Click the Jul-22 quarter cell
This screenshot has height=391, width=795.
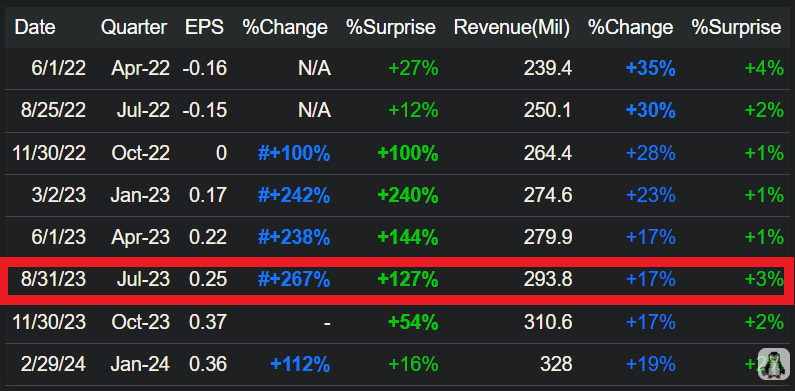click(x=143, y=110)
